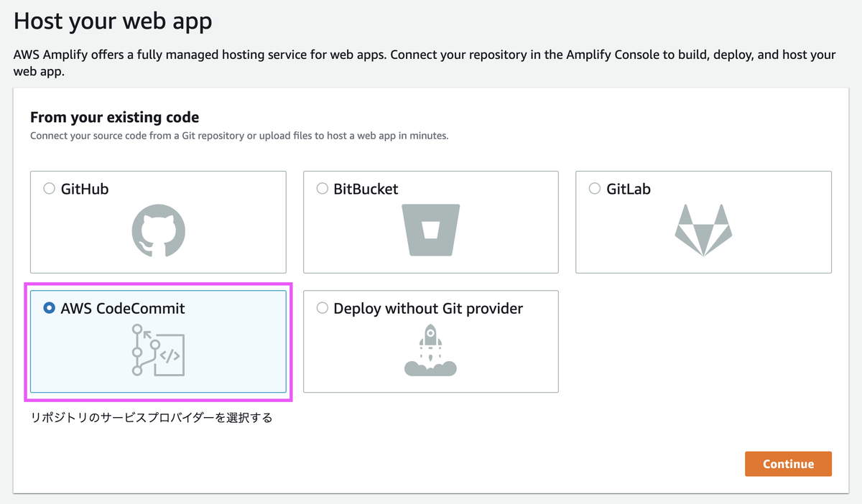Click the AWS CodeCommit label text

point(123,309)
